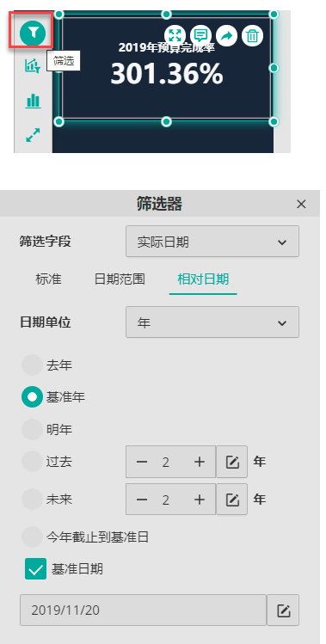Screen dimensions: 326x644
Task: Open the chart drill icon in sidebar
Action: pos(33,65)
